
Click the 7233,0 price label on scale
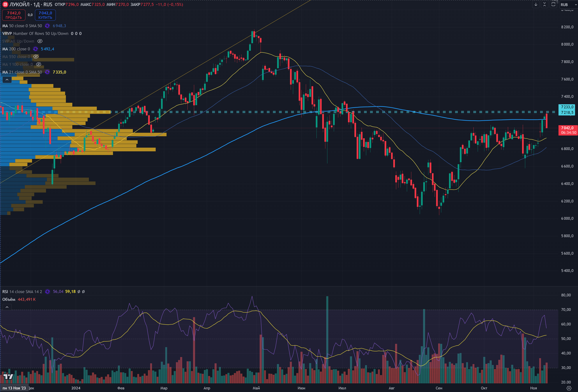click(567, 107)
